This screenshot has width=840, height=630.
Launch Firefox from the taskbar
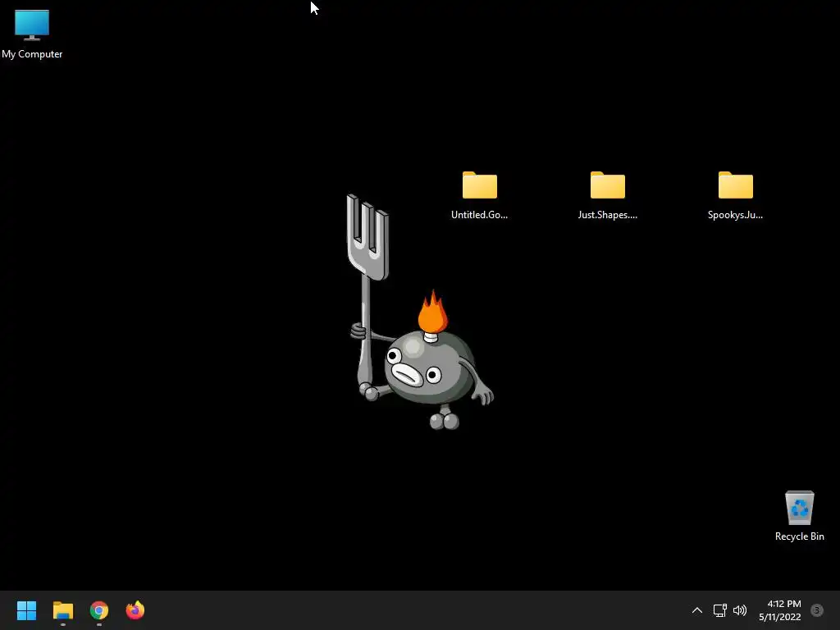(135, 610)
